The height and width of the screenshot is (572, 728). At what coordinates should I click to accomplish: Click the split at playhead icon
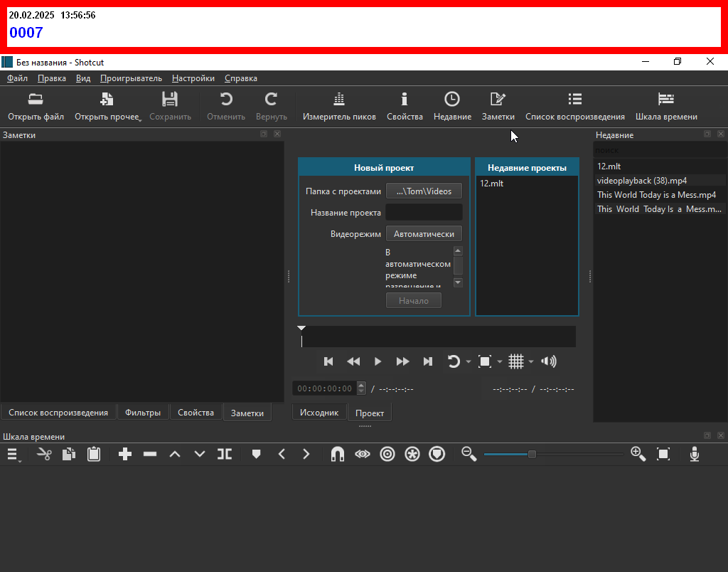[x=225, y=454]
